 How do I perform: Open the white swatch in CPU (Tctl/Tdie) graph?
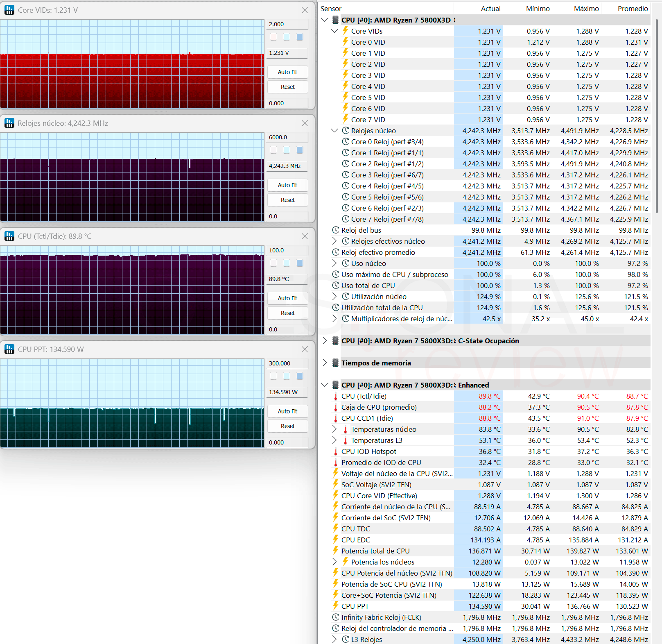pyautogui.click(x=273, y=263)
